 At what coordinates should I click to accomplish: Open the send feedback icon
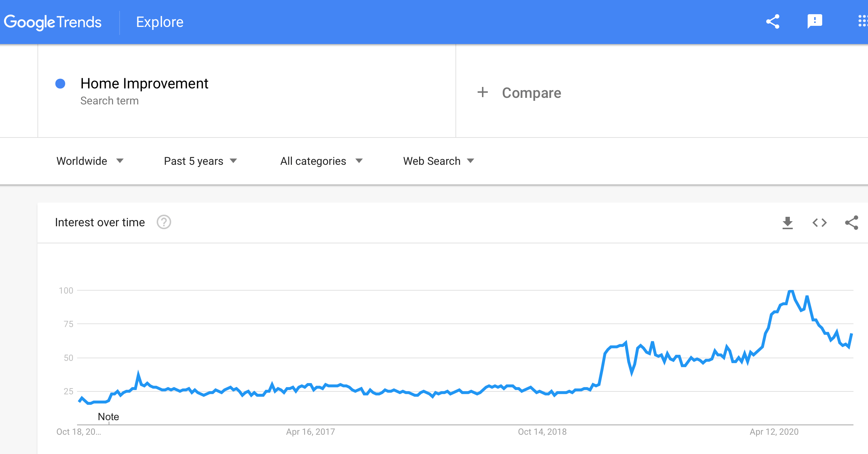pyautogui.click(x=815, y=21)
